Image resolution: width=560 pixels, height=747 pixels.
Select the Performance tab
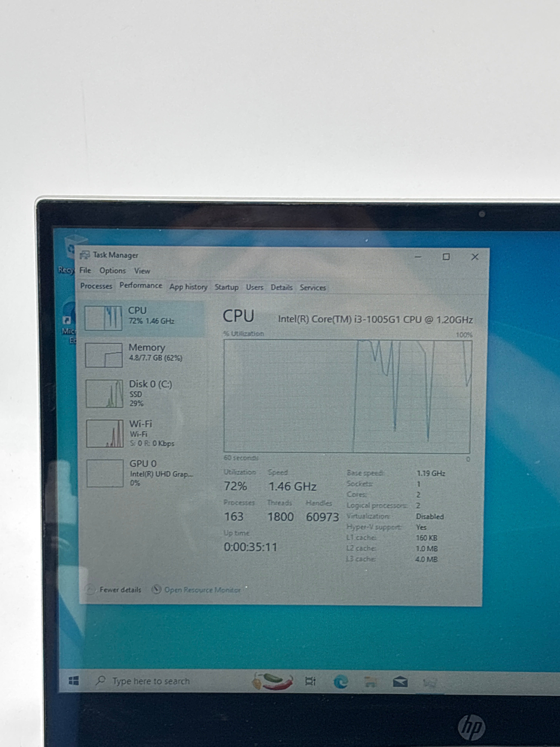[141, 286]
